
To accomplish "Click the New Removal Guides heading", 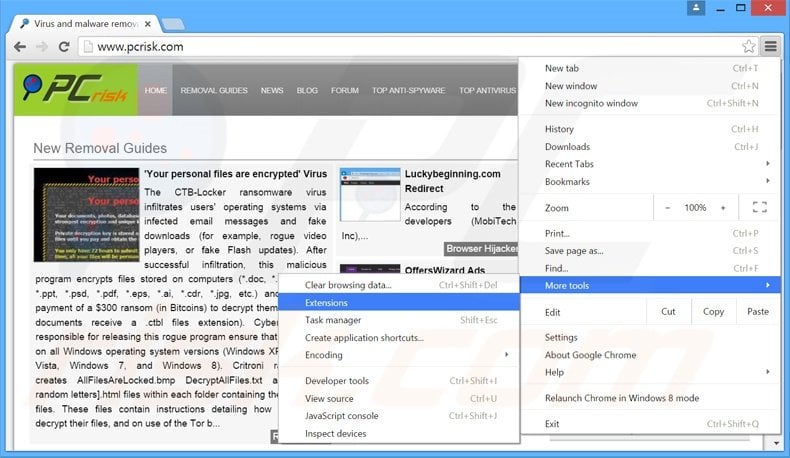I will [x=100, y=148].
